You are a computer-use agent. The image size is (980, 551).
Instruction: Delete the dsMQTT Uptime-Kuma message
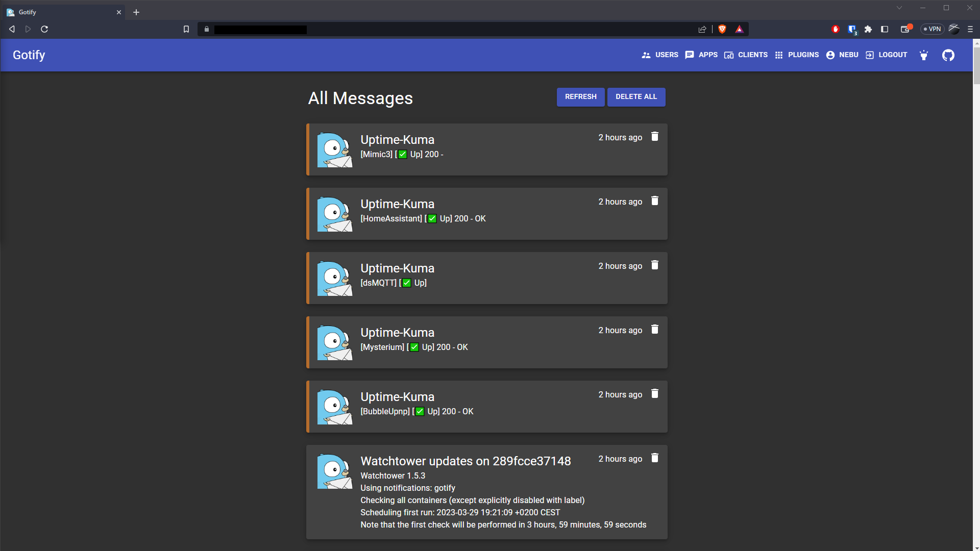(655, 265)
